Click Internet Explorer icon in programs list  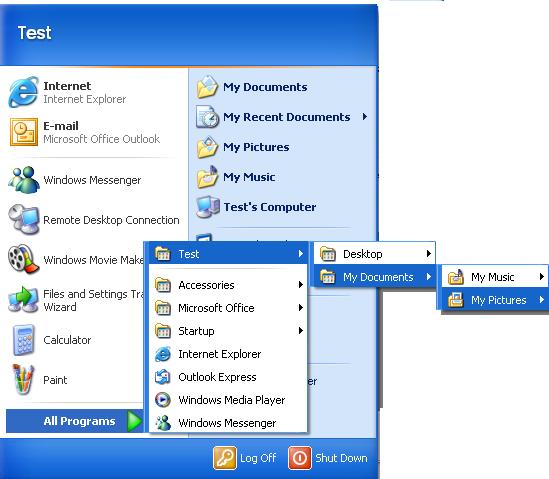(x=163, y=354)
